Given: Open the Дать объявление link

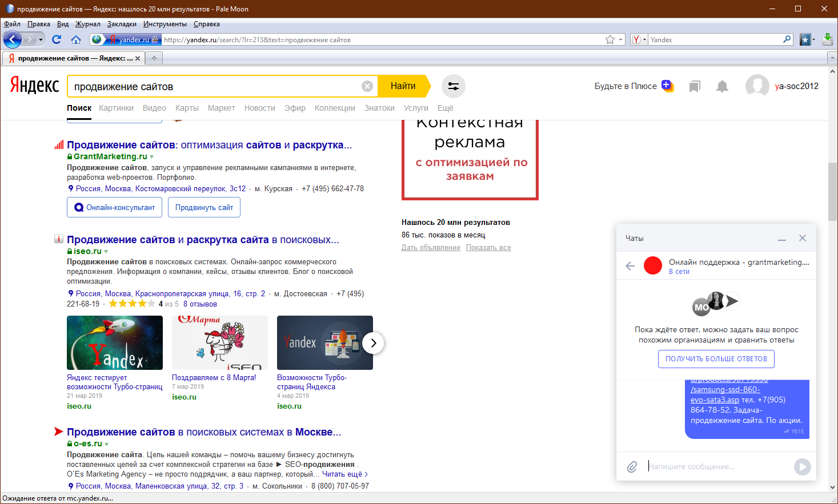Looking at the screenshot, I should point(431,248).
